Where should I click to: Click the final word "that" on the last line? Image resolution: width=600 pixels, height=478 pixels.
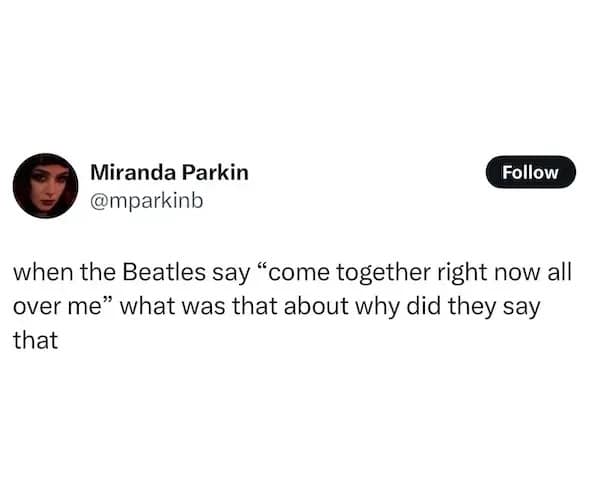pos(35,340)
